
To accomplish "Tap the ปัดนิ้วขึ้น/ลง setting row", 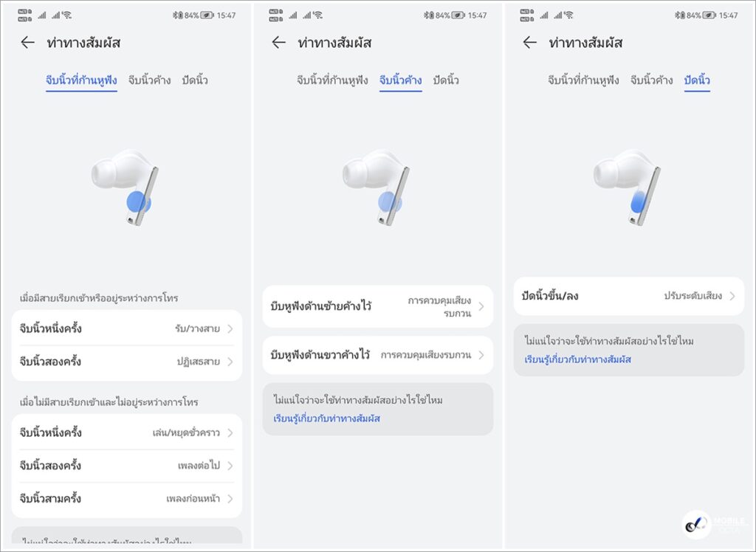I will point(628,296).
